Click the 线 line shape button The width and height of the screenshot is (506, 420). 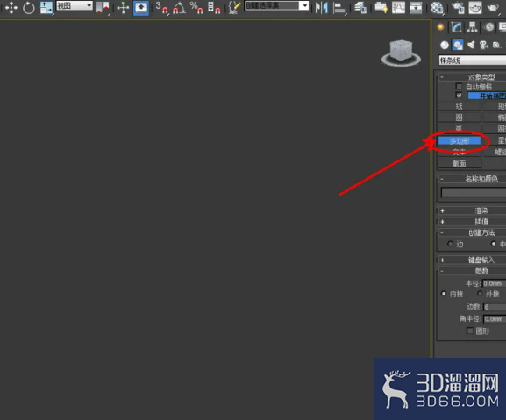click(460, 106)
